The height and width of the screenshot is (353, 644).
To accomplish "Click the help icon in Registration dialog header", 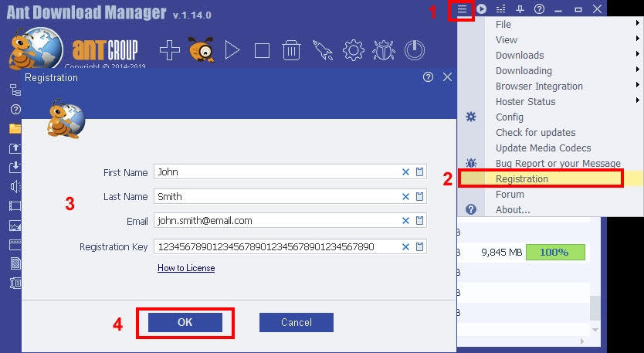I will (x=428, y=77).
